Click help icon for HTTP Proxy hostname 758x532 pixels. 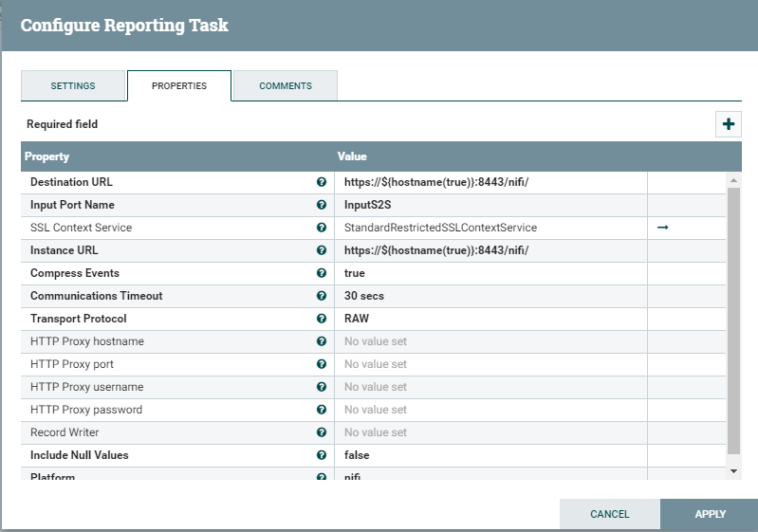[x=322, y=340]
